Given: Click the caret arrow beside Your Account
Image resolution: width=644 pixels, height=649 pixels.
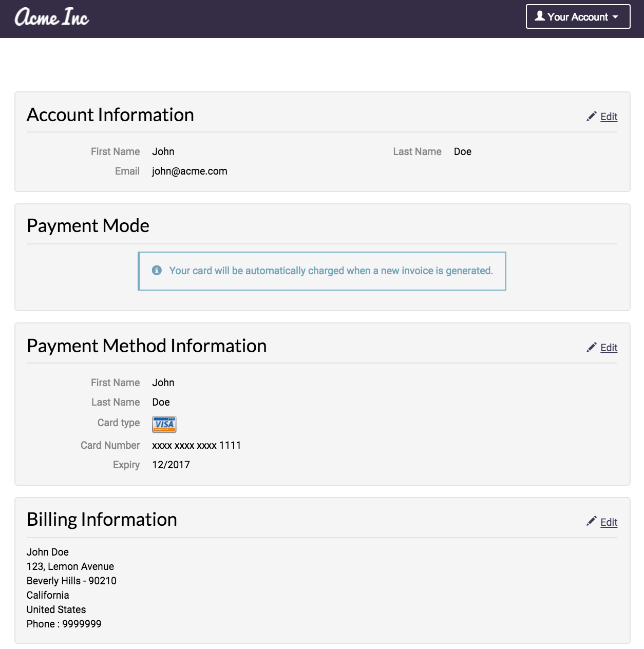Looking at the screenshot, I should click(615, 17).
